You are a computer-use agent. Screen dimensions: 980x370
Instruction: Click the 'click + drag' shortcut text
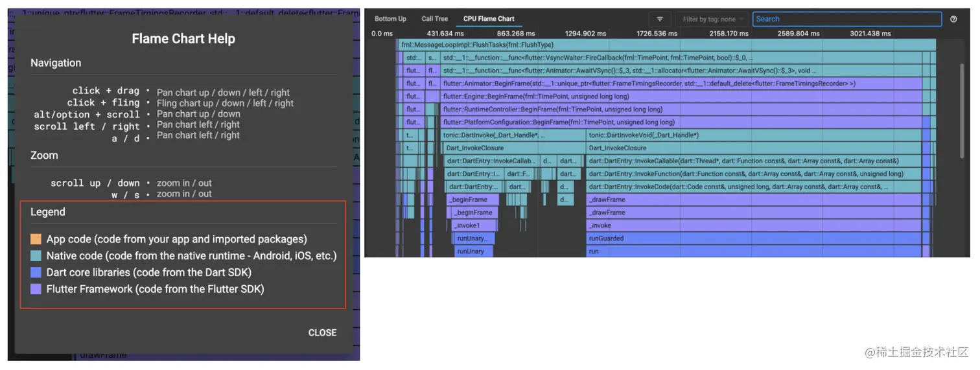click(106, 91)
